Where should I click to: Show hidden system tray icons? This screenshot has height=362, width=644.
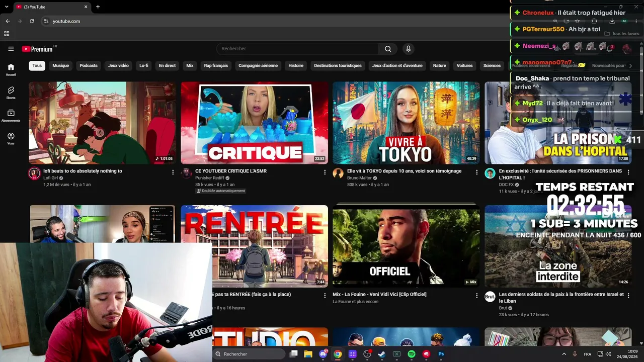(x=563, y=354)
